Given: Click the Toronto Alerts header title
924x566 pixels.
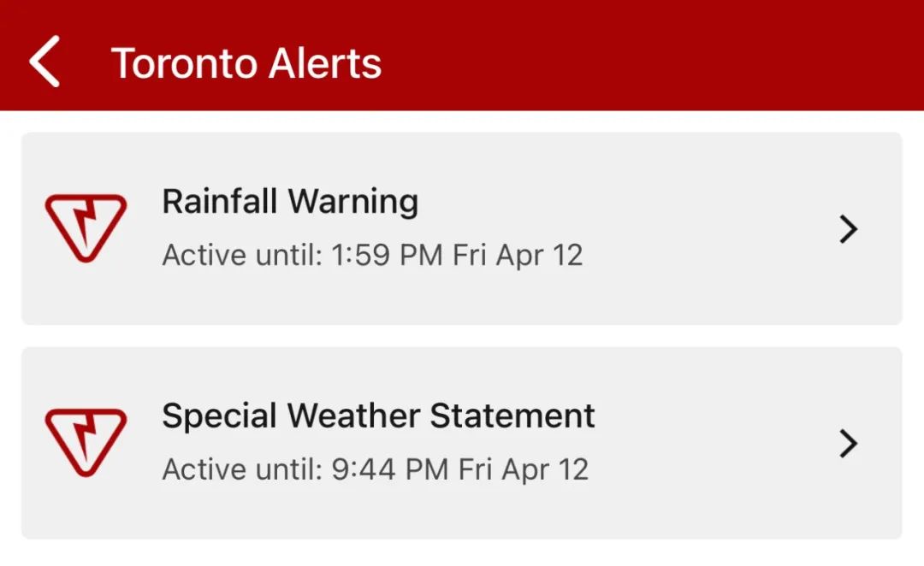Looking at the screenshot, I should 246,63.
